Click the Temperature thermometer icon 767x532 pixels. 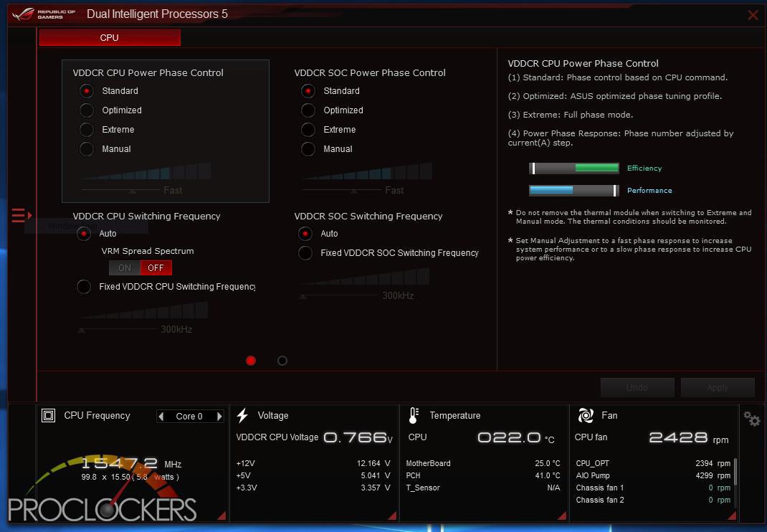click(414, 416)
